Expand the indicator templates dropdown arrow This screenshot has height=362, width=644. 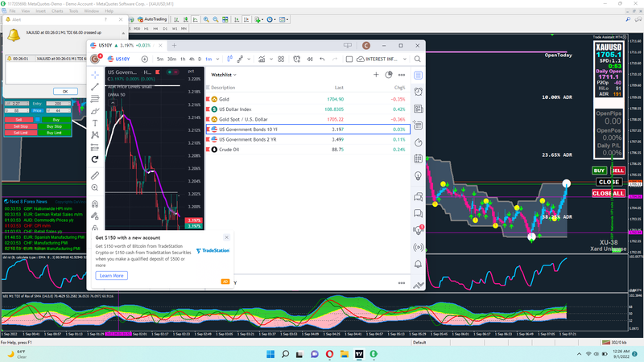271,59
